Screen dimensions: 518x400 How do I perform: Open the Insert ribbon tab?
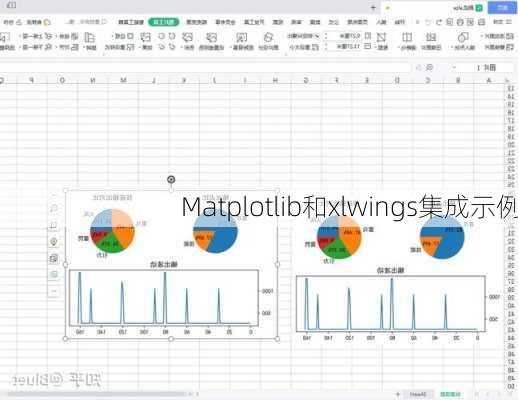click(x=381, y=22)
